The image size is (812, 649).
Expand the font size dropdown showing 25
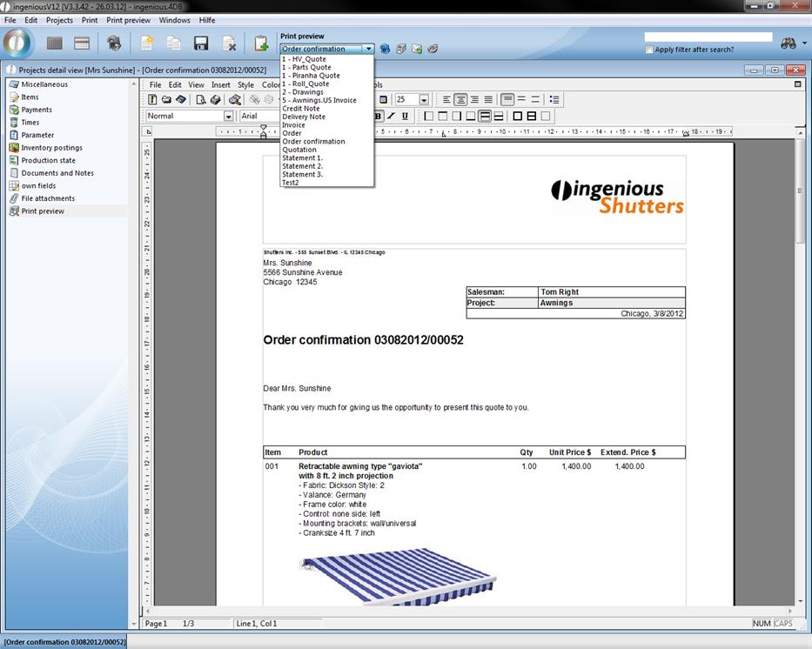pos(424,100)
